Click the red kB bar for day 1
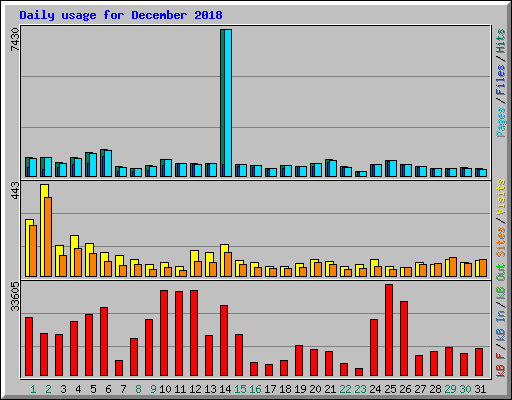Screen dimensions: 512x400 (29, 347)
